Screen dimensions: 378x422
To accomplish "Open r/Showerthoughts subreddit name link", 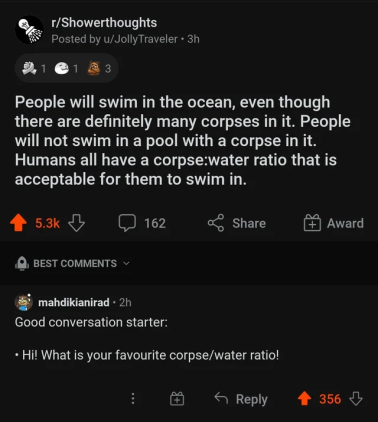I will coord(104,23).
